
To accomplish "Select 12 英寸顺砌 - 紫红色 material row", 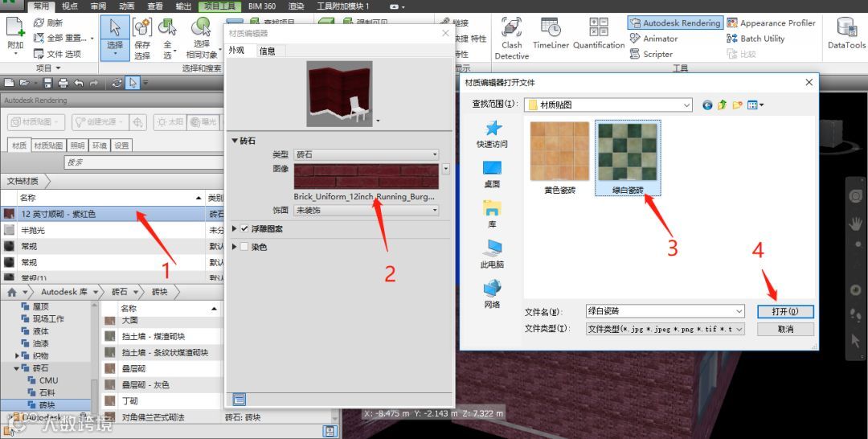I will pos(112,214).
